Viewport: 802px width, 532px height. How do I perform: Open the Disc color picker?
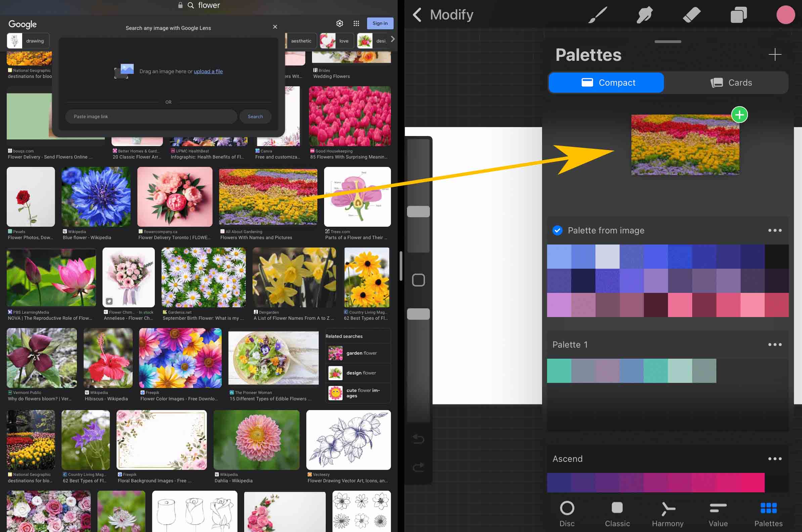[567, 512]
